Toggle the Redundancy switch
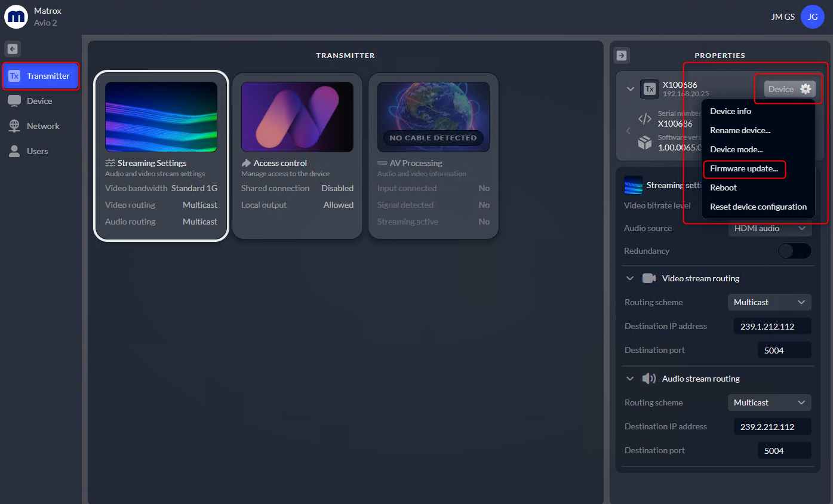Screen dimensions: 833x504 [x=794, y=251]
